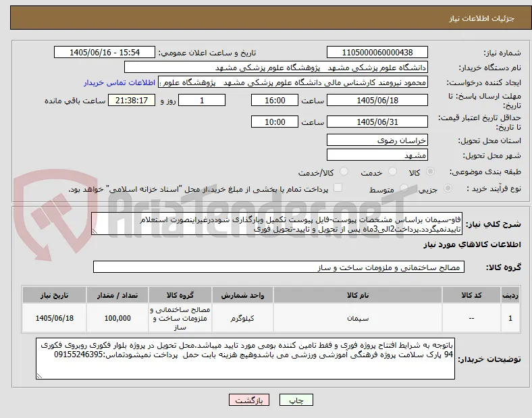
Task: Click deadline time 16:00 field
Action: pos(275,101)
